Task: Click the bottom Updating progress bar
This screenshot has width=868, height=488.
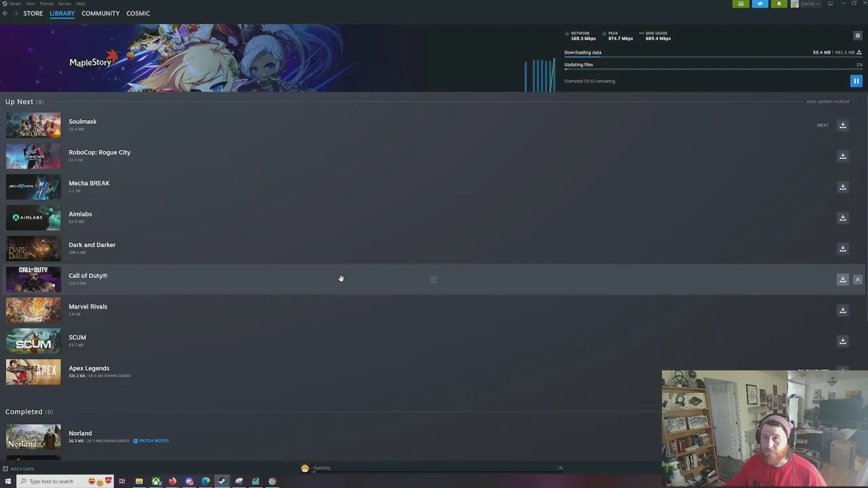Action: (437, 472)
